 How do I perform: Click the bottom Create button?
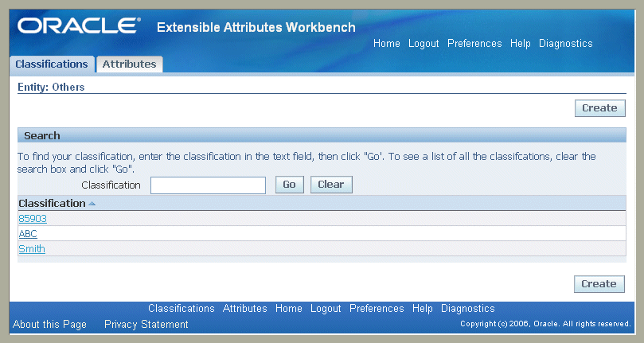click(x=599, y=284)
